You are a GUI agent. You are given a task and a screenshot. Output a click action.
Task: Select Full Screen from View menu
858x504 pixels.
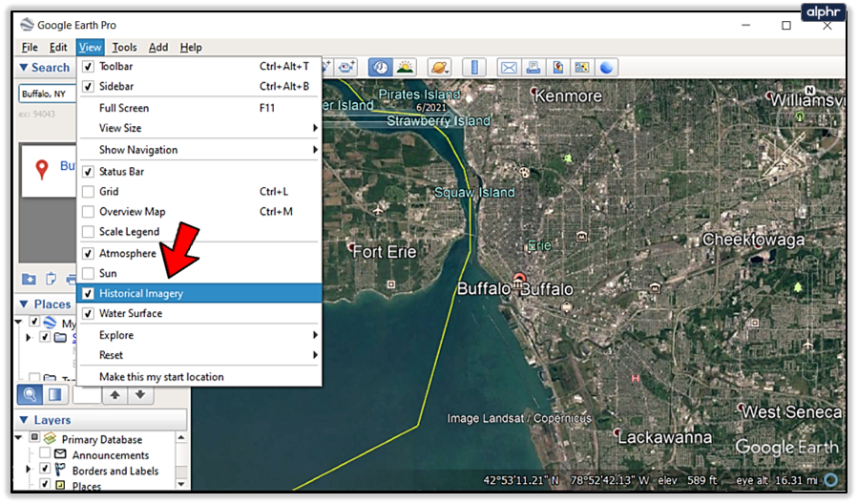199,108
